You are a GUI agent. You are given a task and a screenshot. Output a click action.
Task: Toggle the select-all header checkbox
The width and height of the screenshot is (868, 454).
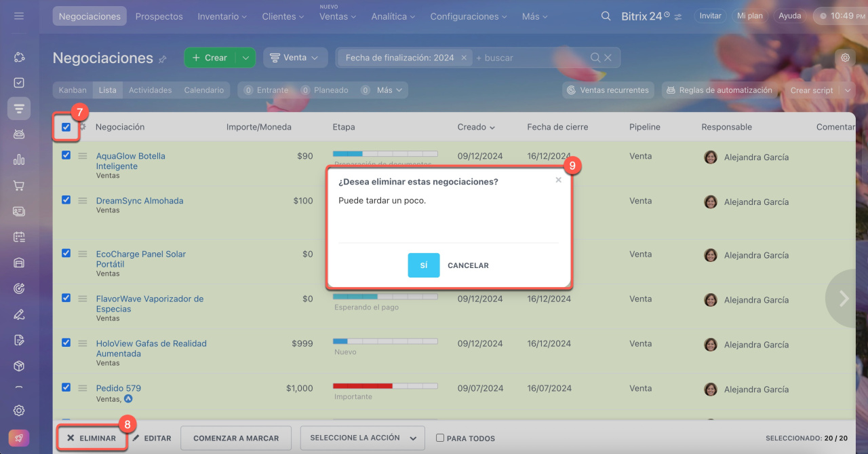[66, 127]
